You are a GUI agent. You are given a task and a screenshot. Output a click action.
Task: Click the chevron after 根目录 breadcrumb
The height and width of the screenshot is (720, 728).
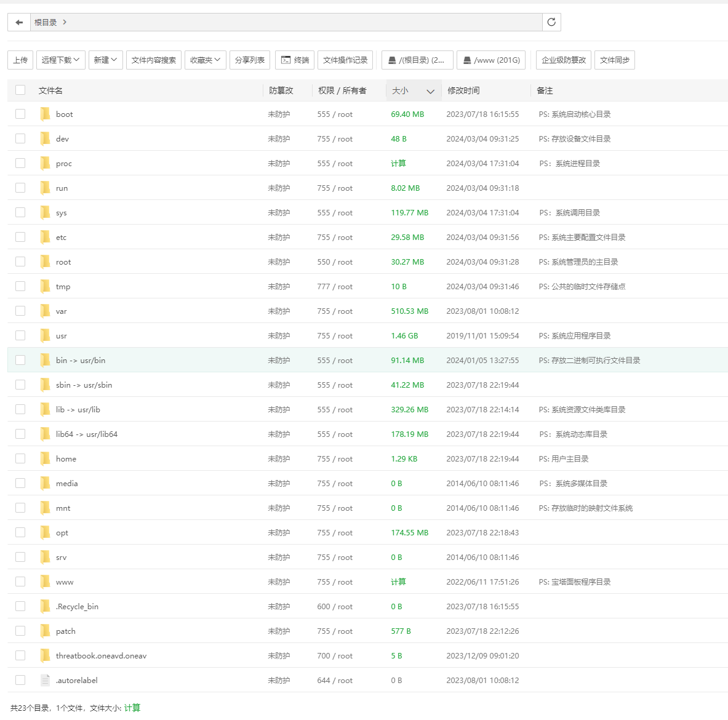tap(65, 22)
